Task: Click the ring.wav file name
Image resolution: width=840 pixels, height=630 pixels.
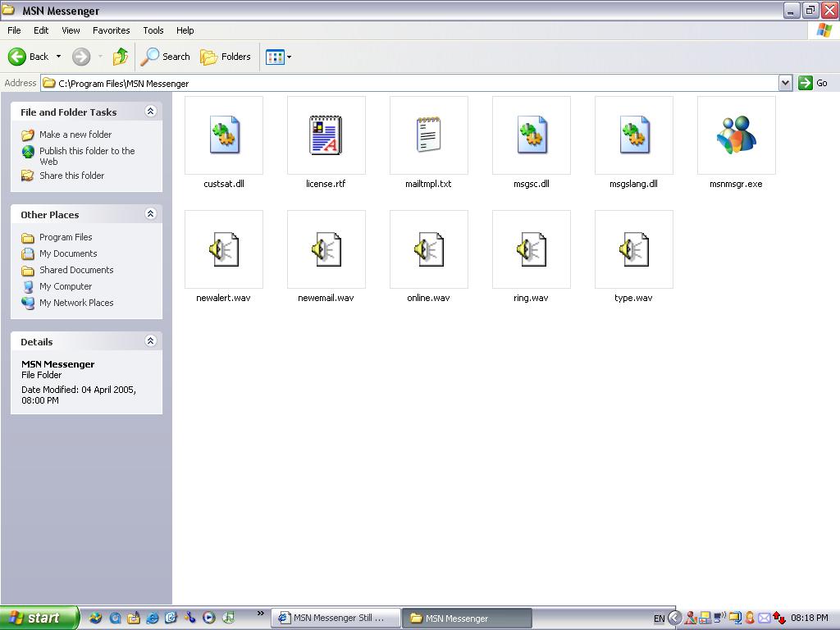Action: pos(531,298)
